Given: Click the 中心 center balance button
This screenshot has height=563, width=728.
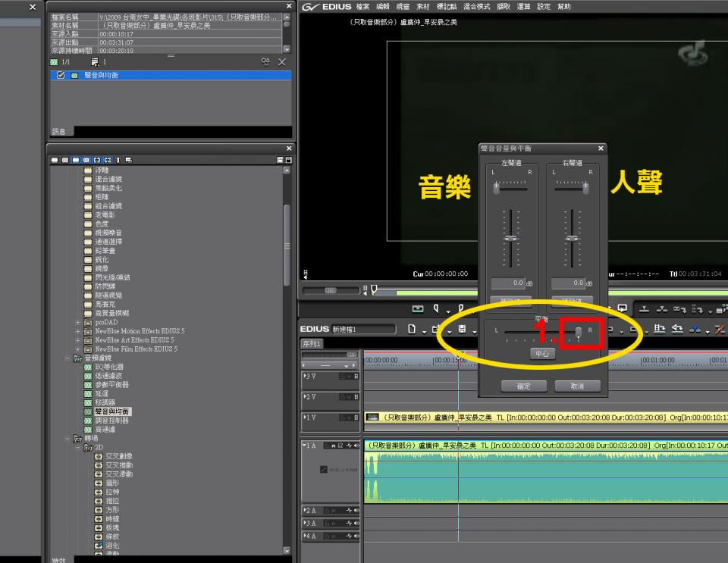Looking at the screenshot, I should point(541,353).
